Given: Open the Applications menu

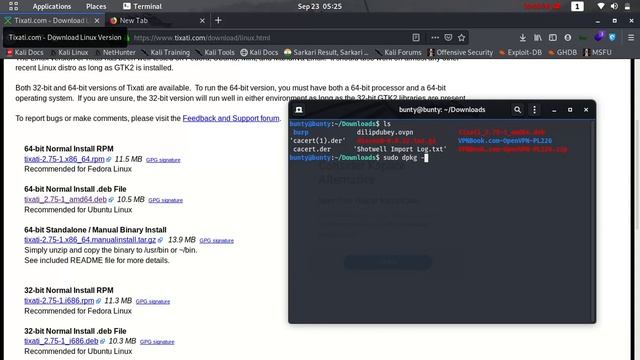Looking at the screenshot, I should pos(52,7).
